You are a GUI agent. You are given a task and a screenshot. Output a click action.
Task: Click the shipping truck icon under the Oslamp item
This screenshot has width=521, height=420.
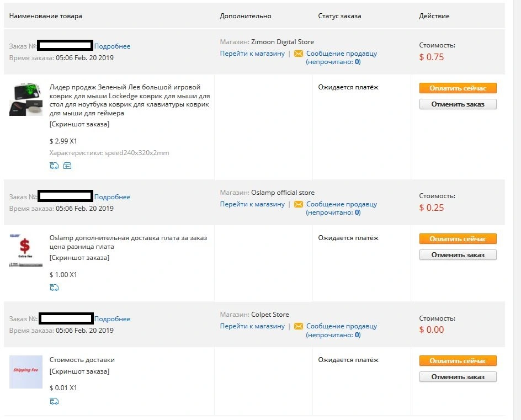pos(54,288)
